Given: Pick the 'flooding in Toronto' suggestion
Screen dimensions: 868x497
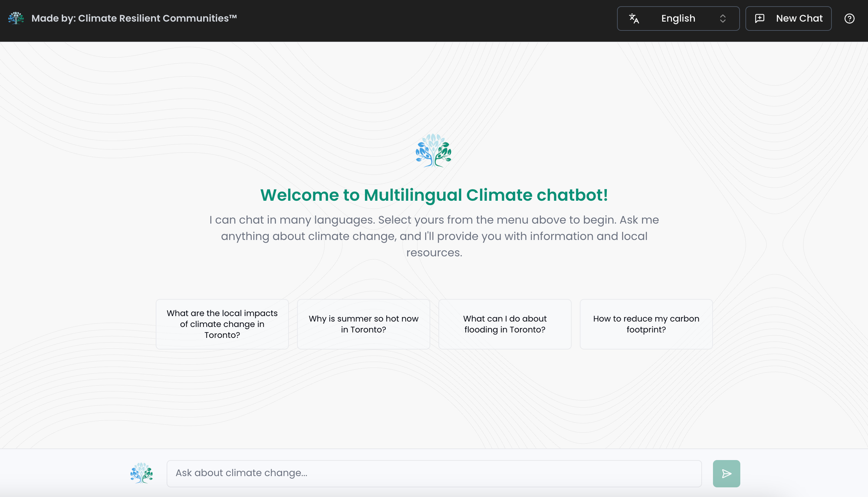Looking at the screenshot, I should click(x=505, y=324).
